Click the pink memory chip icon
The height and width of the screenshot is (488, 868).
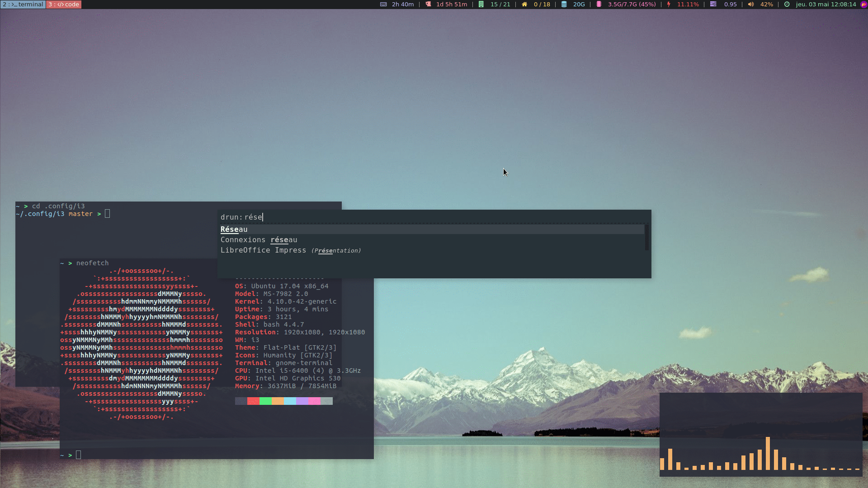[x=599, y=4]
